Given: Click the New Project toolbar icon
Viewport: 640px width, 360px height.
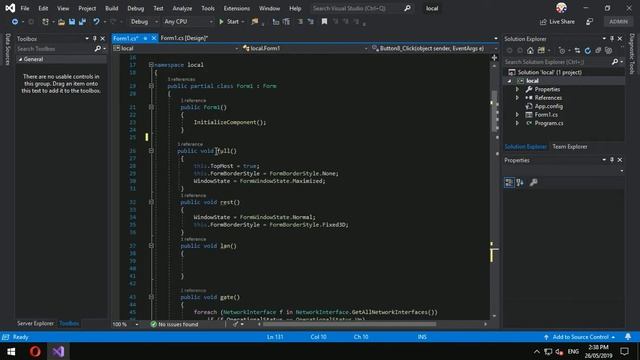Looking at the screenshot, I should (45, 22).
